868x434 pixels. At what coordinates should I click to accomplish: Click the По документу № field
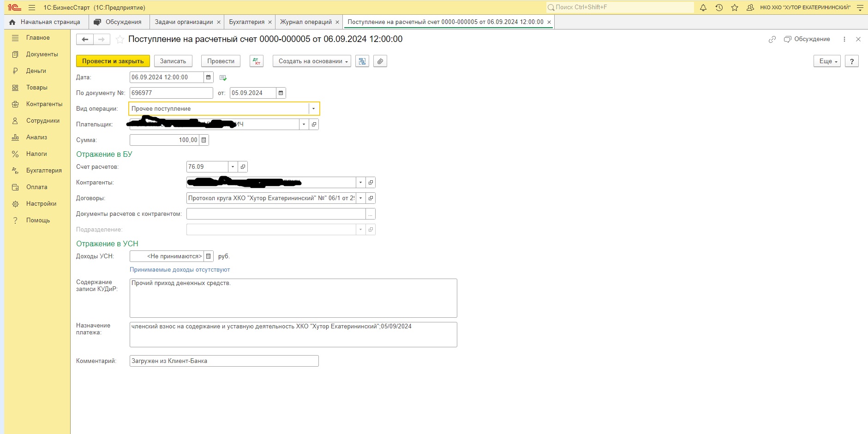(x=171, y=93)
